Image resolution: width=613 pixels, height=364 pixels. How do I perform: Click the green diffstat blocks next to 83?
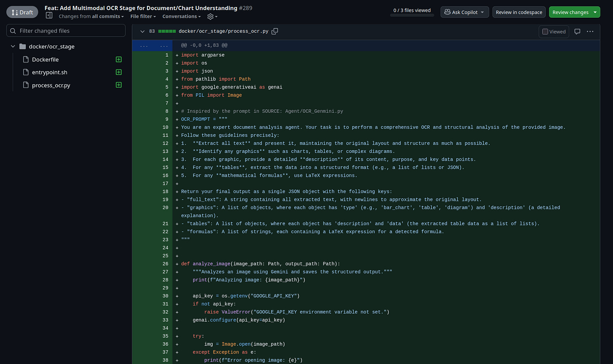[x=167, y=31]
